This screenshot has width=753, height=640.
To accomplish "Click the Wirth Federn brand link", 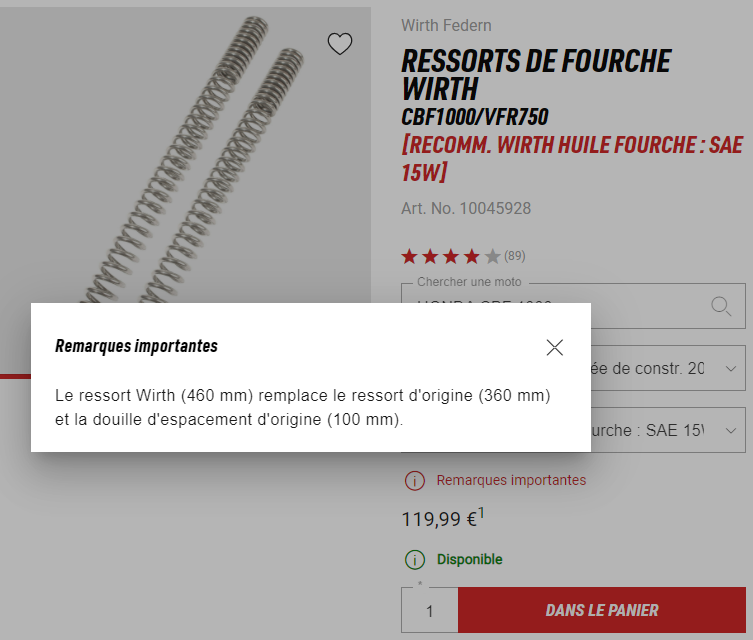I will click(x=446, y=25).
